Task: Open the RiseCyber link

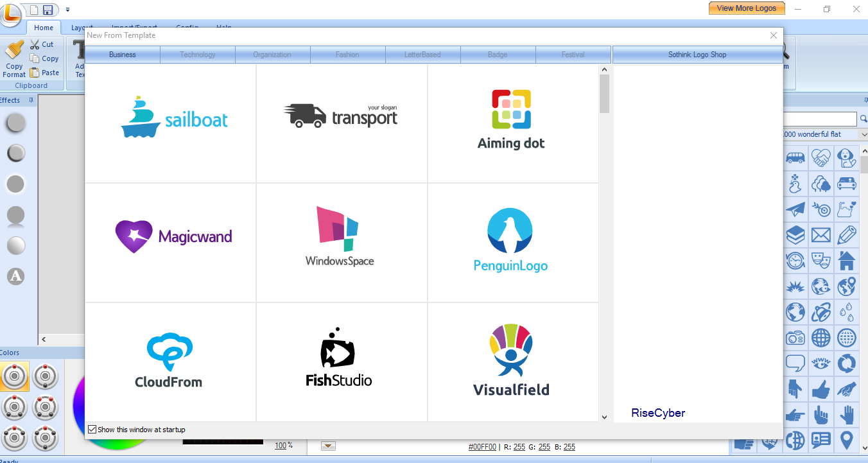Action: click(658, 413)
